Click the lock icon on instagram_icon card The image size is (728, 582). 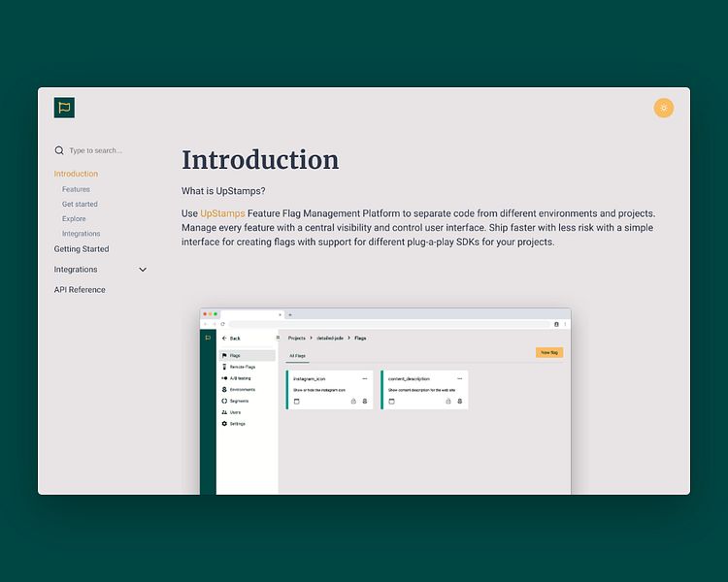[353, 402]
